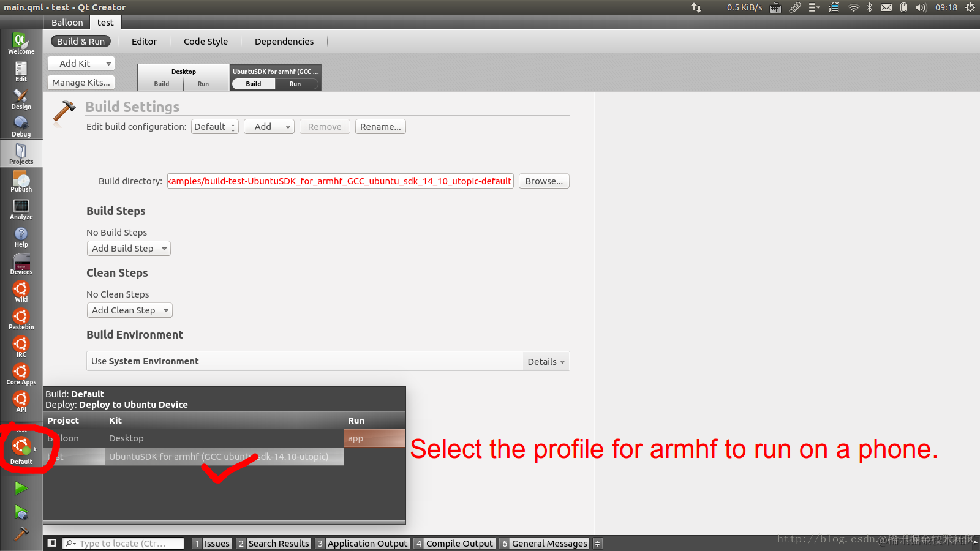Open the Pastebin sidebar item
Image resolution: width=980 pixels, height=551 pixels.
tap(21, 319)
